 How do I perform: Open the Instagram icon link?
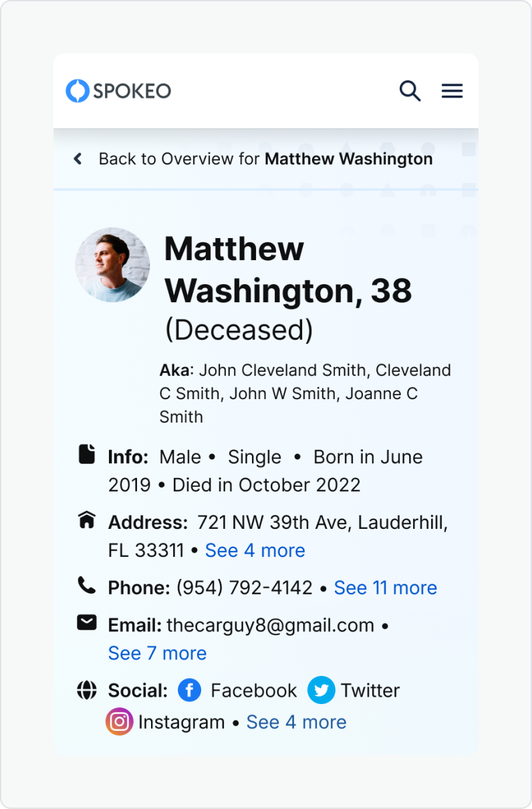coord(120,722)
